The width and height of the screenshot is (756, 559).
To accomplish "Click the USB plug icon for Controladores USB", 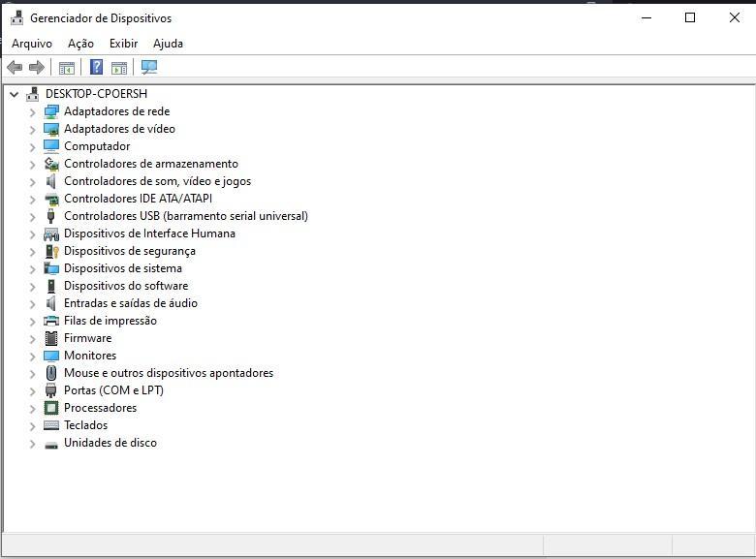I will [51, 216].
